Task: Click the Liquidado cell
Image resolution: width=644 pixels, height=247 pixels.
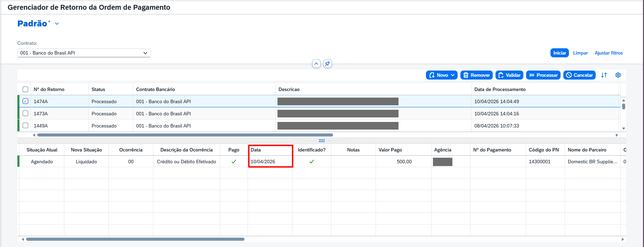Action: tap(86, 162)
